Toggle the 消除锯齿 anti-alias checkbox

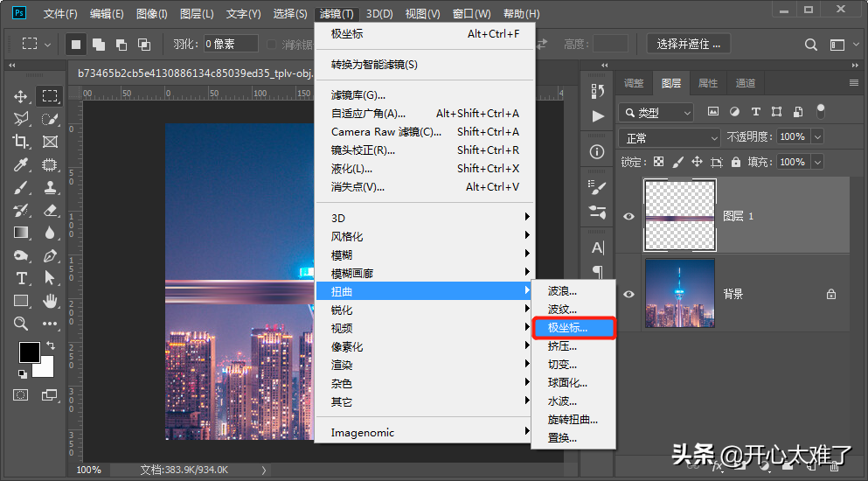pos(271,45)
